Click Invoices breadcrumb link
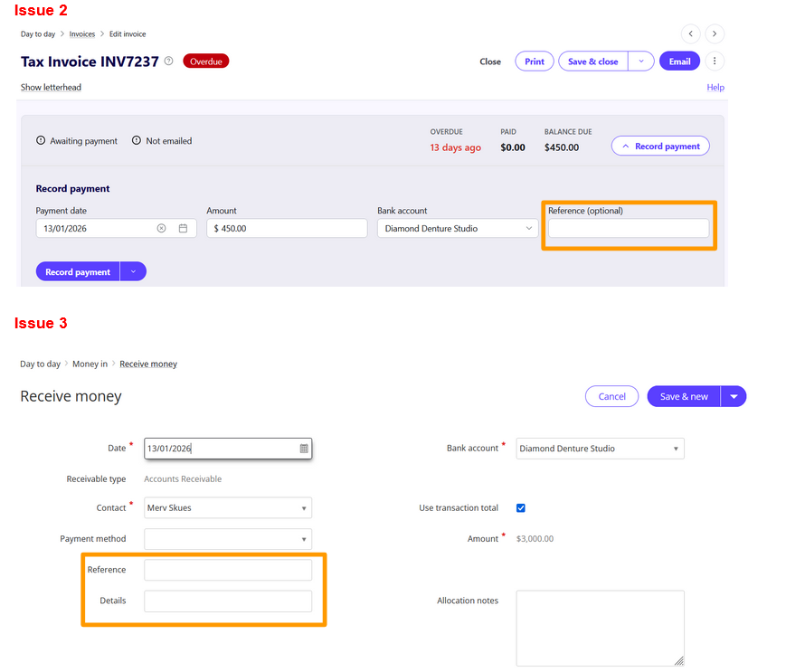The width and height of the screenshot is (805, 672). pyautogui.click(x=82, y=33)
